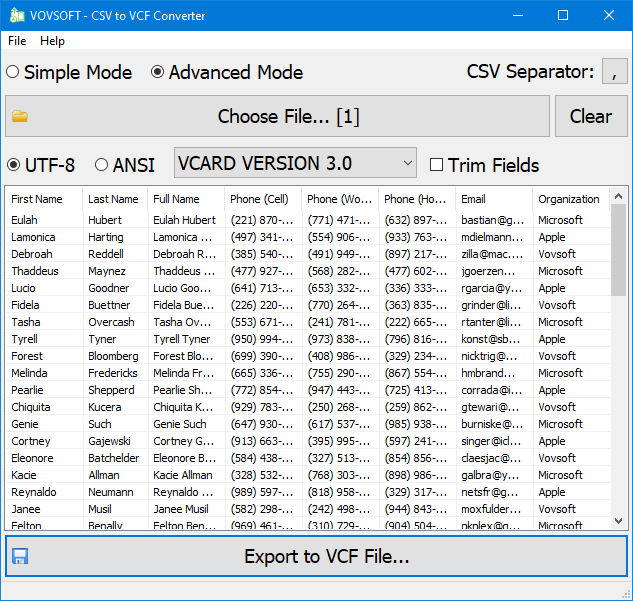Image resolution: width=633 pixels, height=601 pixels.
Task: Click the Last Name column header
Action: 113,199
